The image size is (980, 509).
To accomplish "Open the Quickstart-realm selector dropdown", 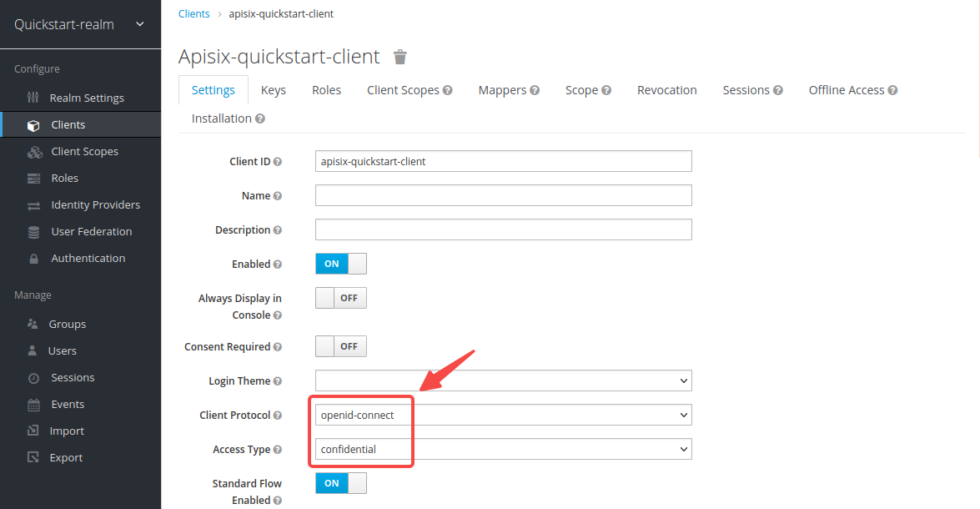I will (x=80, y=24).
